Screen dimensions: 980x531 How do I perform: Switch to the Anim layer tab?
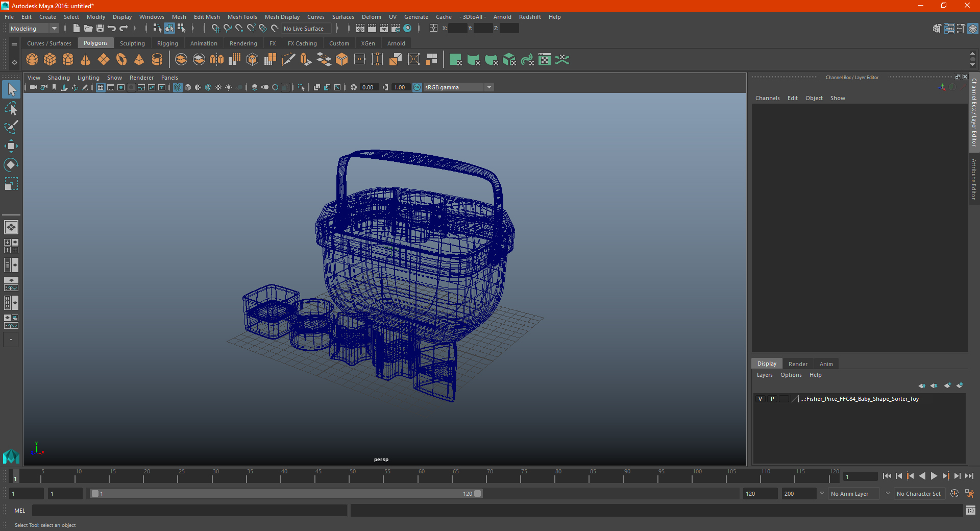(826, 364)
